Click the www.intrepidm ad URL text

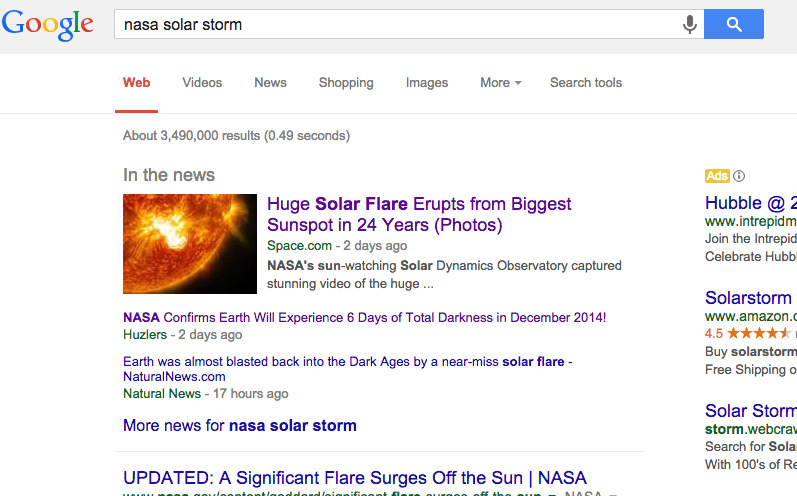tap(751, 222)
